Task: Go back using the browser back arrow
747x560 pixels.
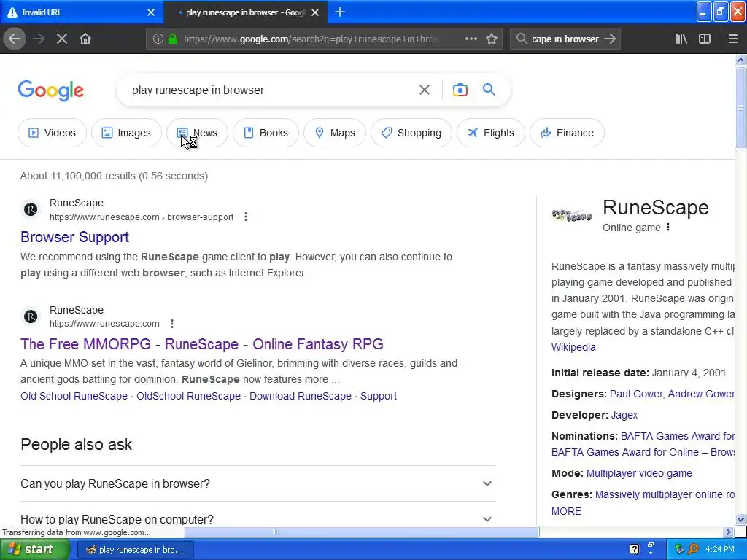Action: pyautogui.click(x=15, y=39)
